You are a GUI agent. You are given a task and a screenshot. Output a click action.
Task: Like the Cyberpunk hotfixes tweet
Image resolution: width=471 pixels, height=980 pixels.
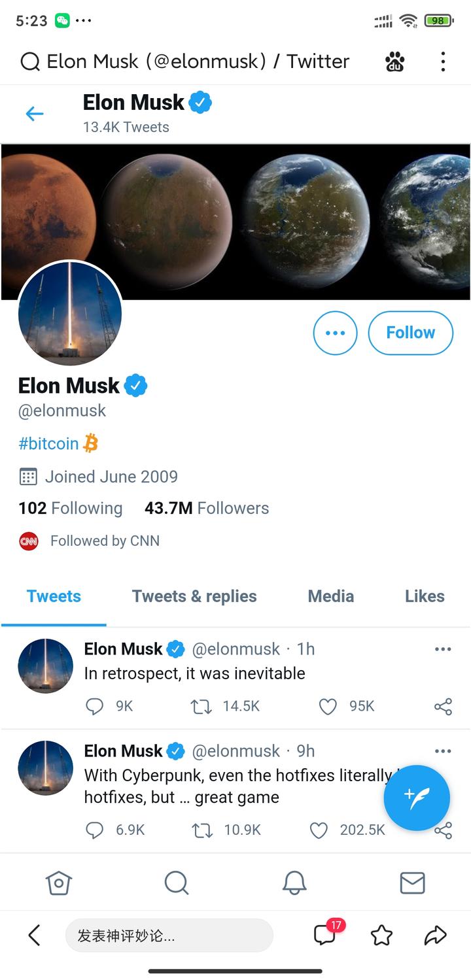319,830
